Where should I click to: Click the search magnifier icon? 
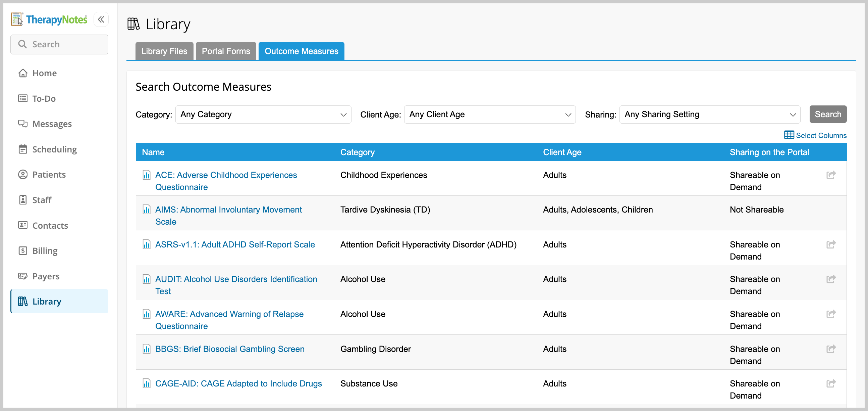coord(22,44)
